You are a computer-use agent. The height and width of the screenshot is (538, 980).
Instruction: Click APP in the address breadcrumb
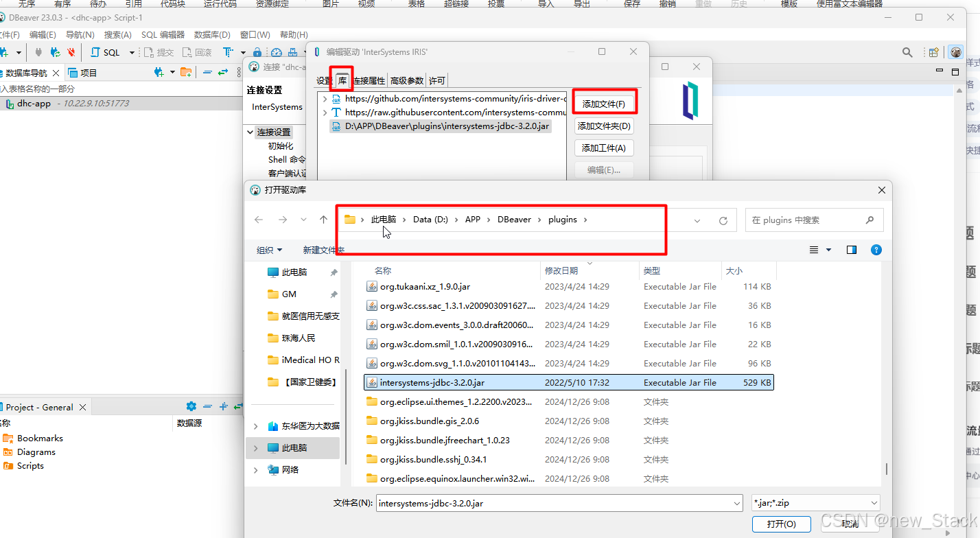[473, 220]
